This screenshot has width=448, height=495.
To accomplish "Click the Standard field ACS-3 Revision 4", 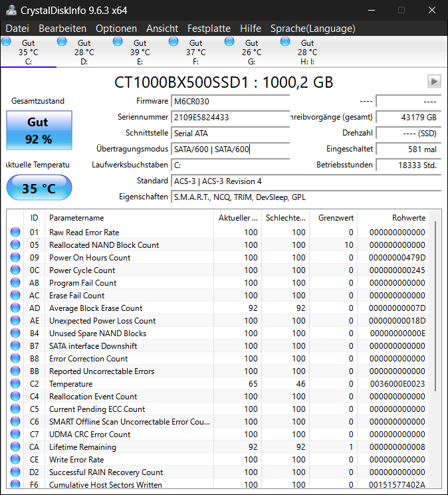I will (306, 181).
